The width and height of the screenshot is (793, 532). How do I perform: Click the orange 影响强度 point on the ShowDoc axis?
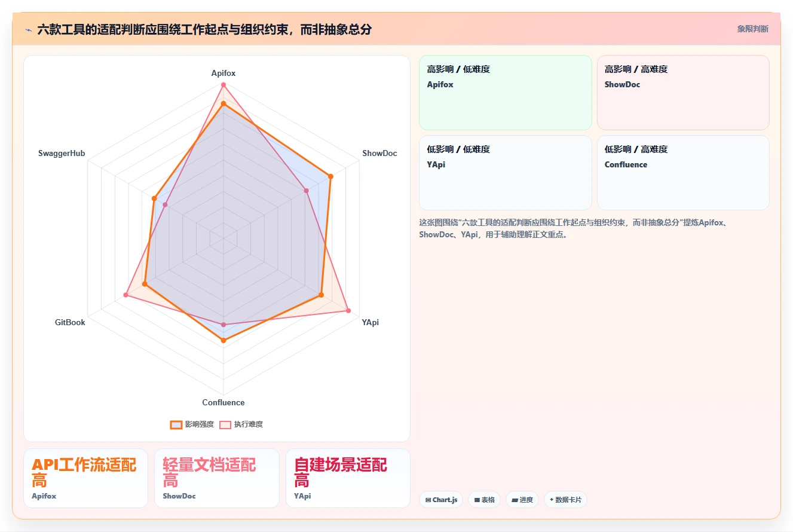pos(330,176)
